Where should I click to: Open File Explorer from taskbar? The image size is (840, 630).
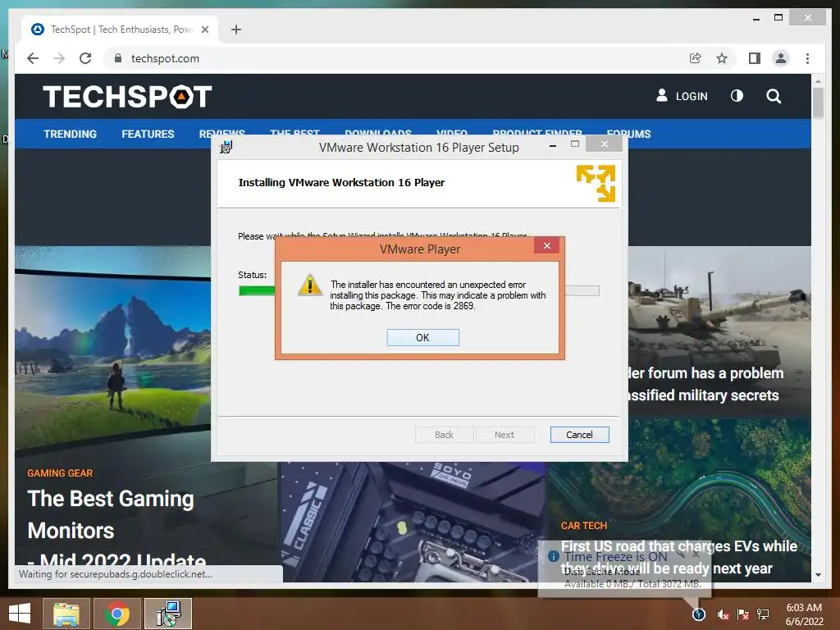pos(66,614)
